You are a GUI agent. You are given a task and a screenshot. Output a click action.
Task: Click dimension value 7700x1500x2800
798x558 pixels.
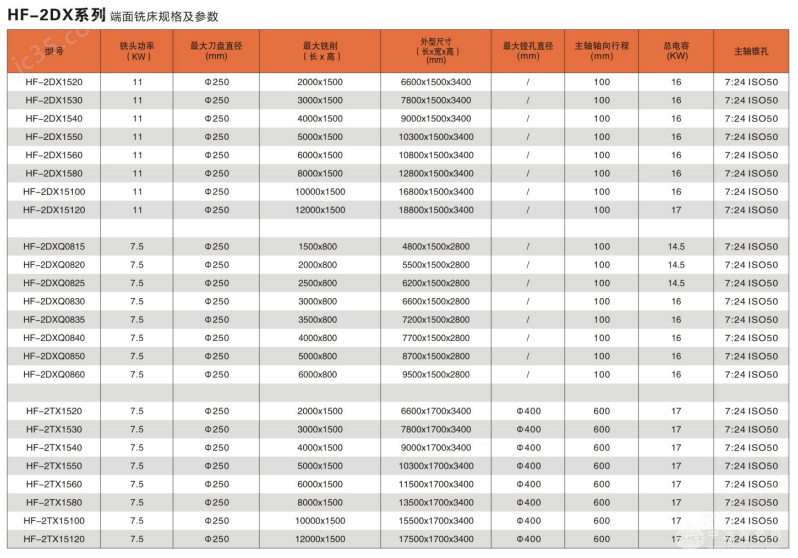pos(436,338)
